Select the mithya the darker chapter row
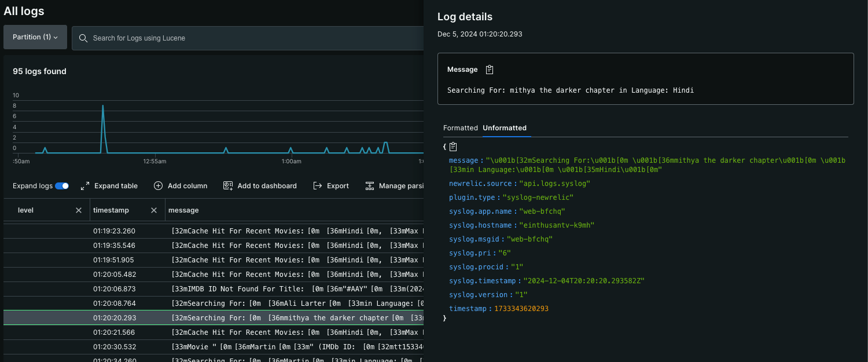This screenshot has height=362, width=868. tap(214, 318)
